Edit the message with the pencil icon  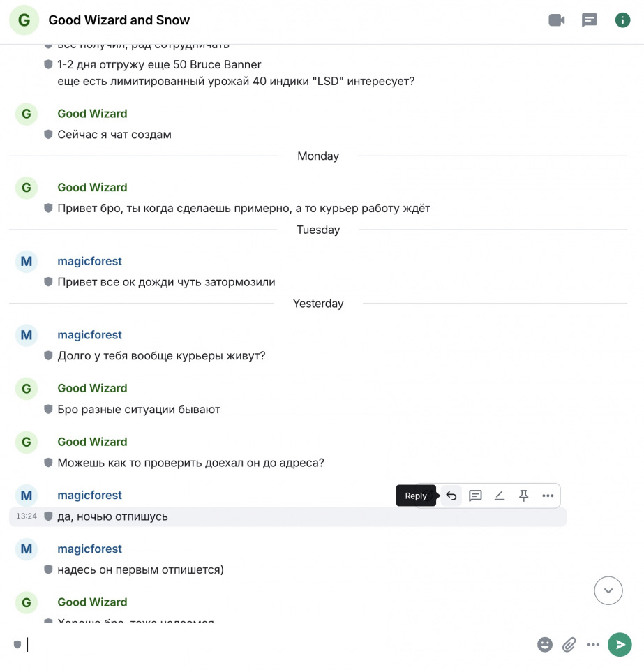click(500, 496)
